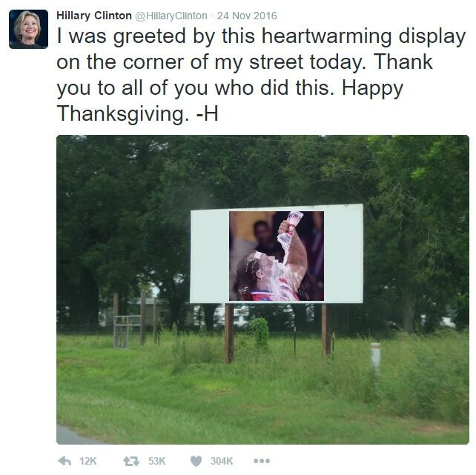Click the 12K replies count
The image size is (476, 475).
(87, 462)
